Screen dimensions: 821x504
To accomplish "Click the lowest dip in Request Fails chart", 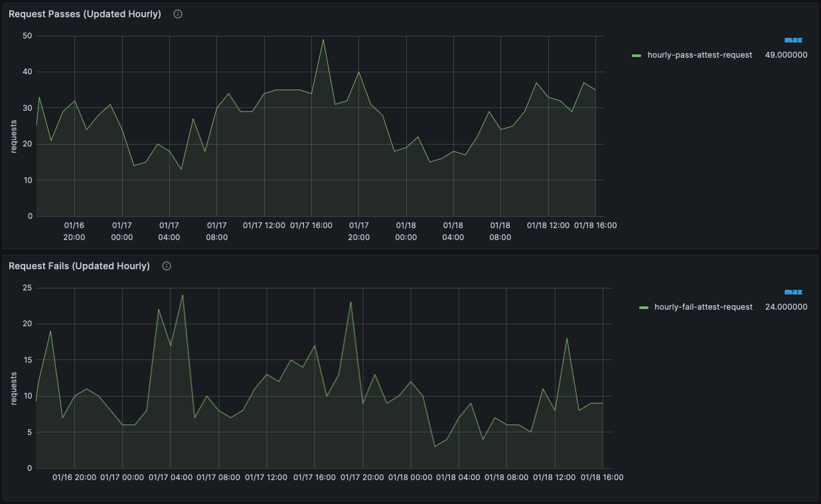I will pos(435,446).
